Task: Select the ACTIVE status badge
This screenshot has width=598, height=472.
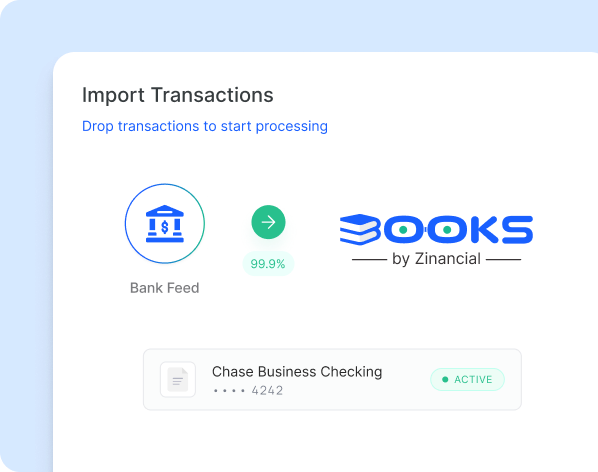Action: [468, 379]
